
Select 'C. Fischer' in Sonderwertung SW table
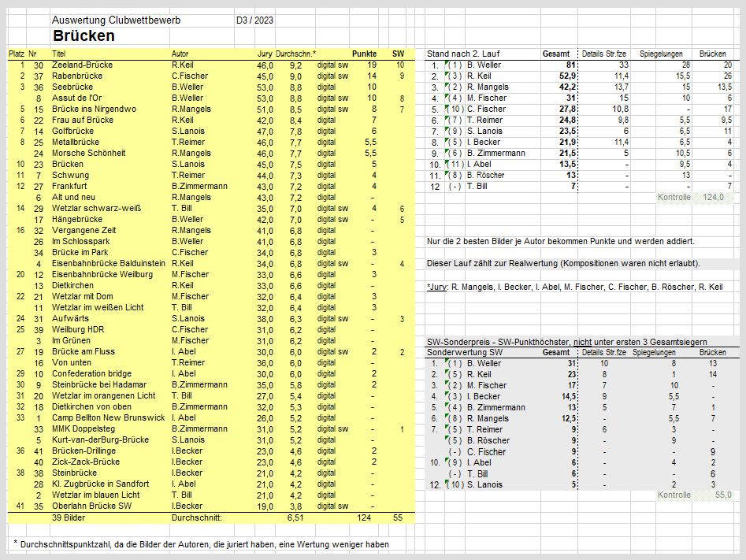486,451
